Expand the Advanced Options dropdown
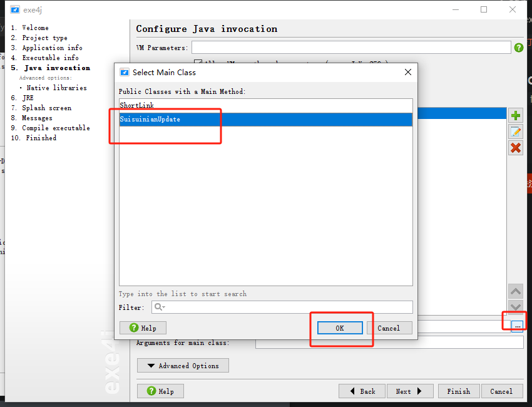The image size is (532, 407). pyautogui.click(x=183, y=366)
